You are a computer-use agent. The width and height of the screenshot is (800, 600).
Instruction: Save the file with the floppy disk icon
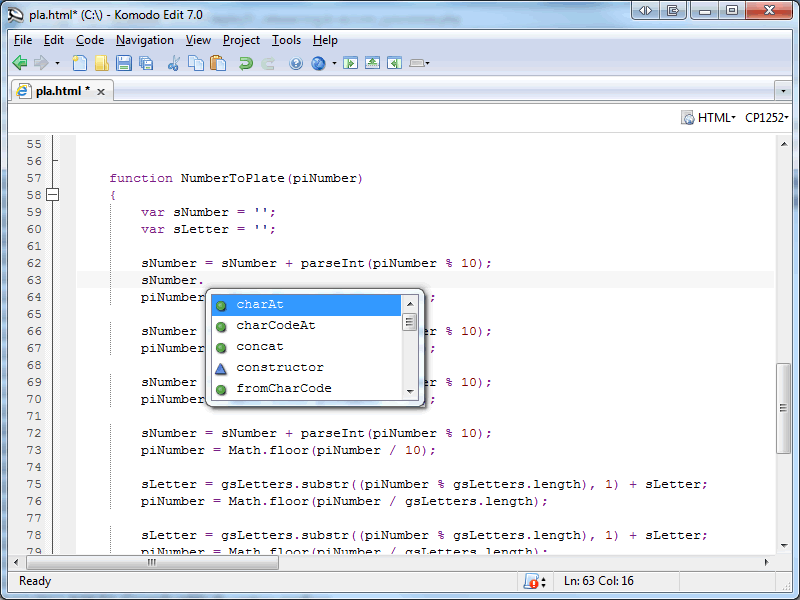pyautogui.click(x=123, y=63)
